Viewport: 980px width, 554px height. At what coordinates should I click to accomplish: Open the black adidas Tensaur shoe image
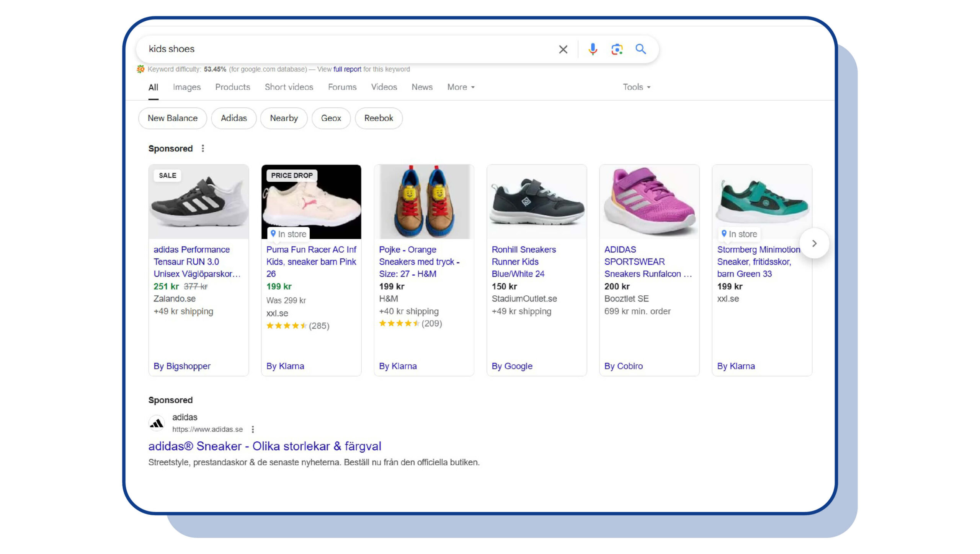coord(199,202)
